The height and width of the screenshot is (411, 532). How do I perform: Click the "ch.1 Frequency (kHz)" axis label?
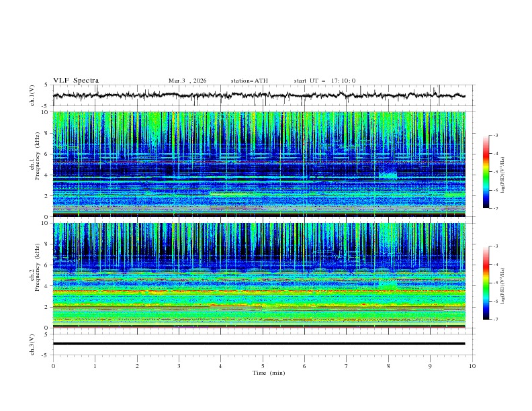click(x=34, y=156)
